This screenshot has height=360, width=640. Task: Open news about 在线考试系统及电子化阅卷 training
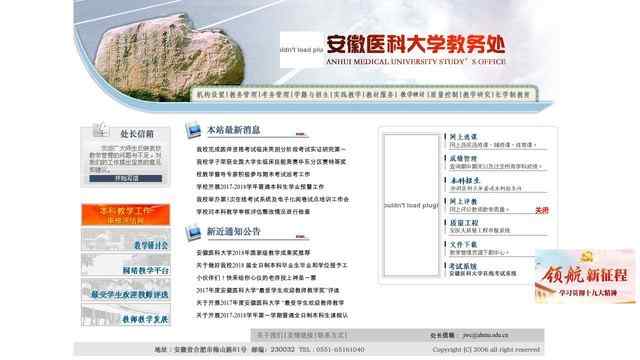click(x=273, y=199)
